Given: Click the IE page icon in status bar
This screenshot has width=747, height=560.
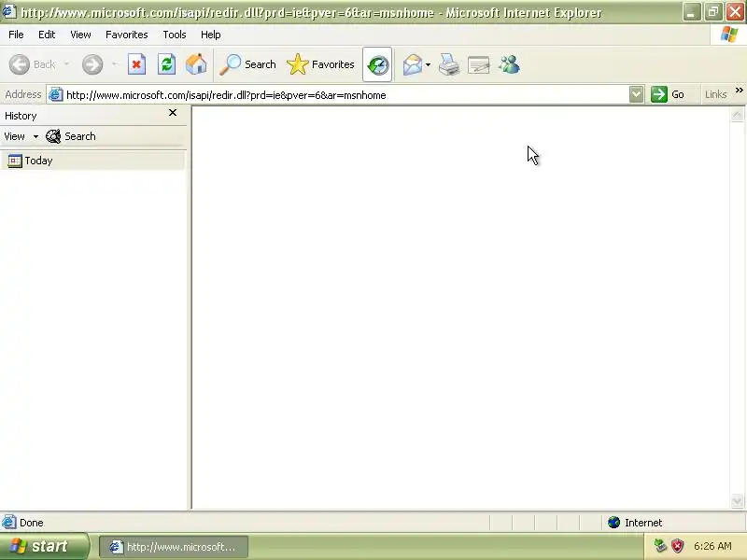Looking at the screenshot, I should click(8, 523).
